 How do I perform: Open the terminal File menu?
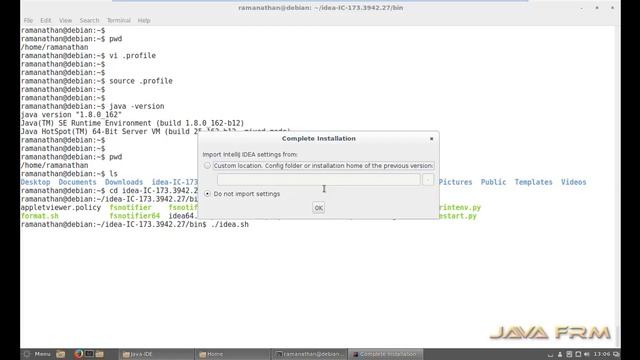tap(28, 20)
